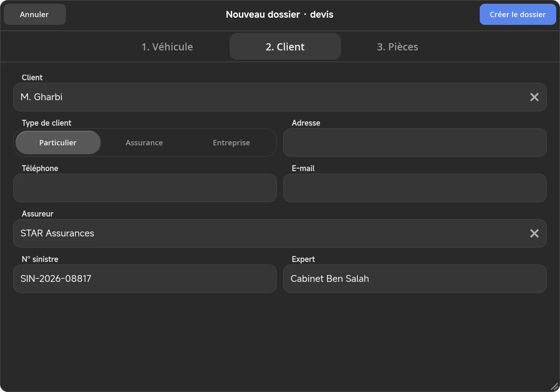Select Assurance client type
Image resolution: width=560 pixels, height=392 pixels.
tap(144, 142)
